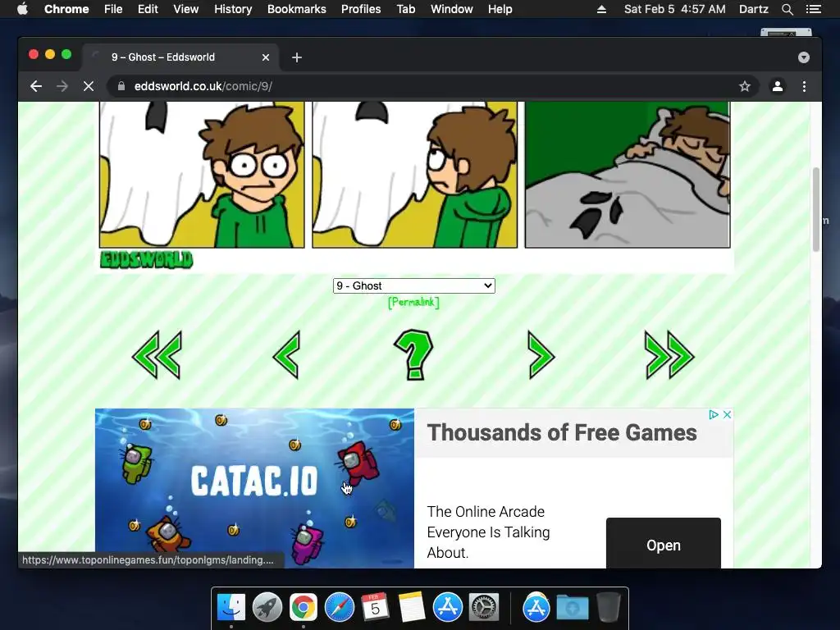Click the 'Thousands of Free Games' ad headline
The width and height of the screenshot is (840, 630).
tap(561, 432)
